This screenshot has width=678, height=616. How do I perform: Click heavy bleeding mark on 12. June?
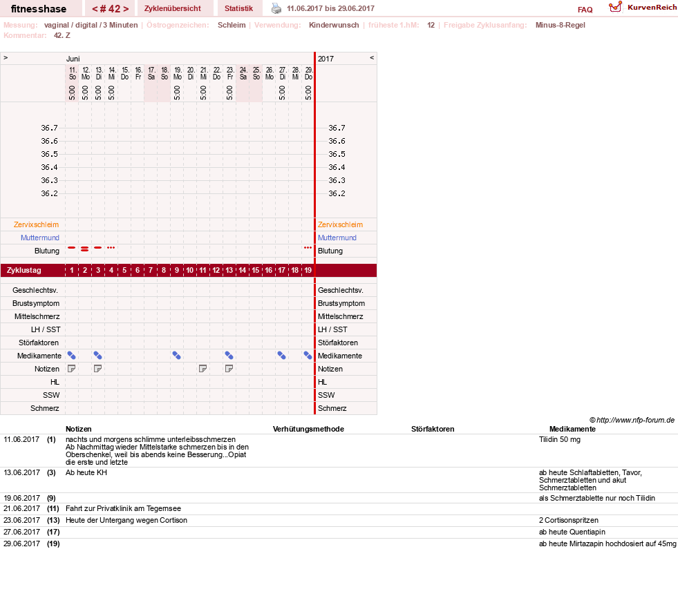[x=85, y=249]
